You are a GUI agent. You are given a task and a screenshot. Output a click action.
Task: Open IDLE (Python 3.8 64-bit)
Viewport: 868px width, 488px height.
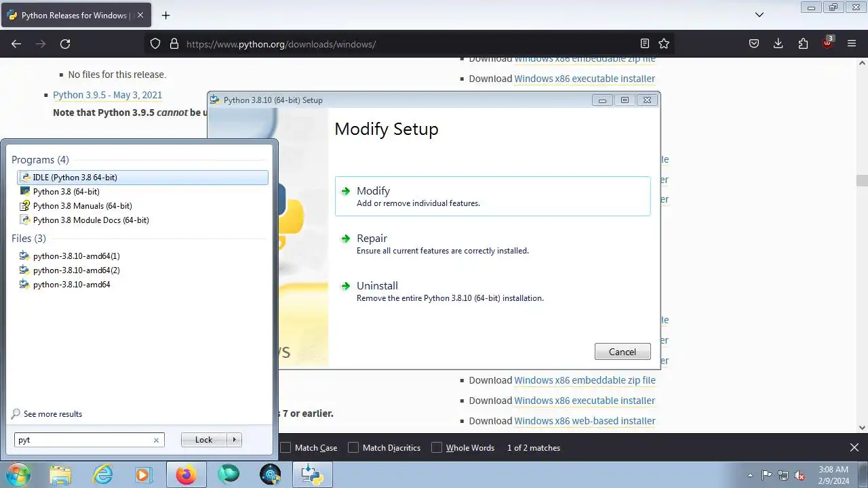(142, 178)
